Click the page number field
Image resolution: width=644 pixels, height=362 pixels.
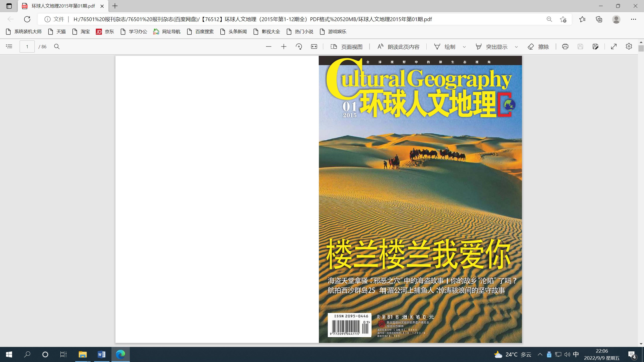(27, 47)
